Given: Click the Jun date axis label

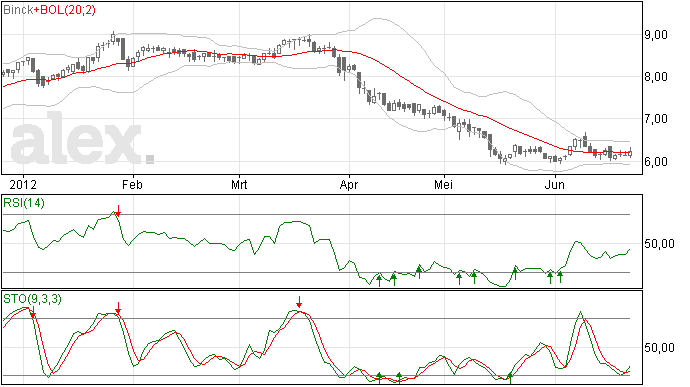Looking at the screenshot, I should (x=554, y=184).
